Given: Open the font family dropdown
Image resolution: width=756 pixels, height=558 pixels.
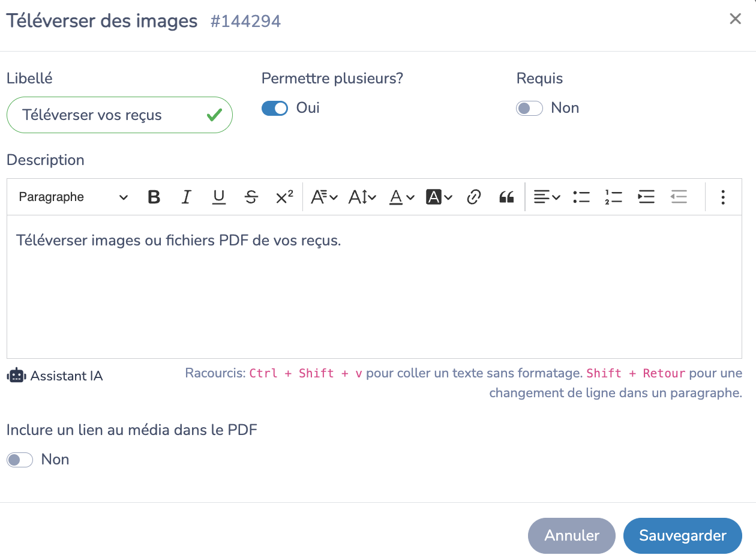Looking at the screenshot, I should pyautogui.click(x=325, y=197).
